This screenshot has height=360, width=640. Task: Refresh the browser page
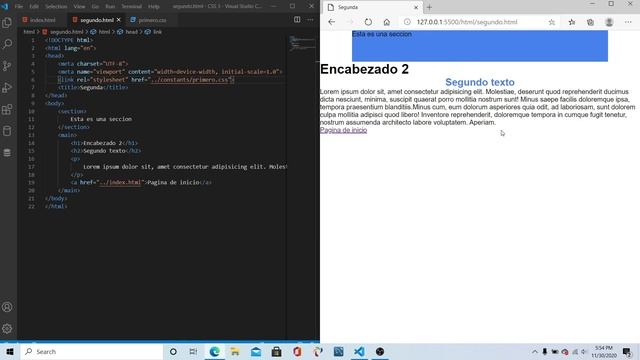pyautogui.click(x=368, y=22)
